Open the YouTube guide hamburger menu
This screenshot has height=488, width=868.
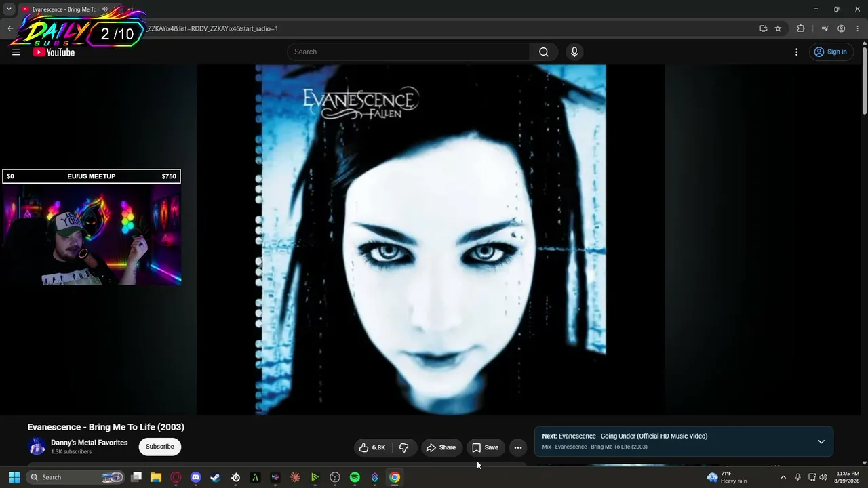[16, 52]
